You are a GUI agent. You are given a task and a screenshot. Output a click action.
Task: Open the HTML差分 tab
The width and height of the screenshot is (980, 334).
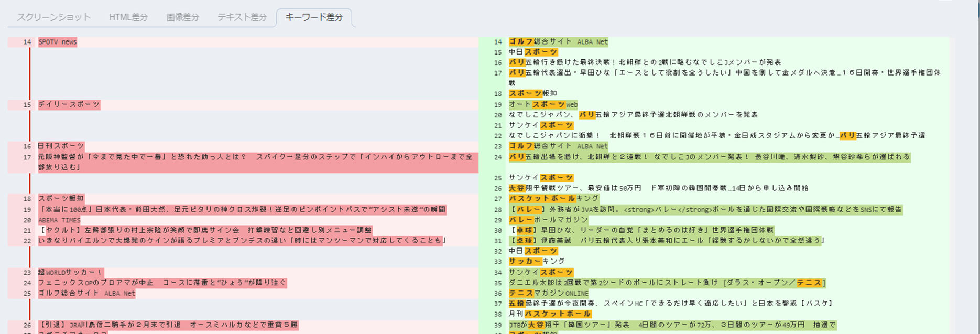(128, 17)
